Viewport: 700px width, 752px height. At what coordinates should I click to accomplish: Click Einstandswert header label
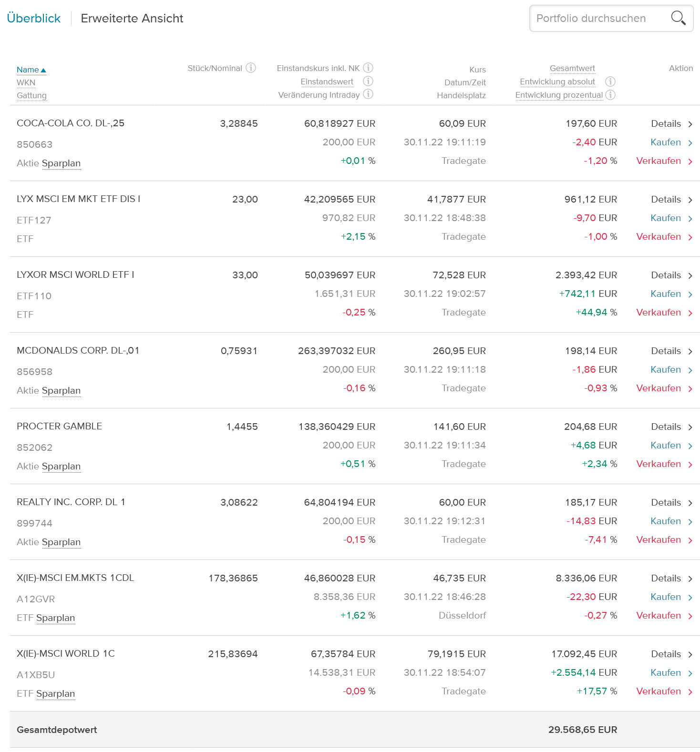(x=327, y=82)
